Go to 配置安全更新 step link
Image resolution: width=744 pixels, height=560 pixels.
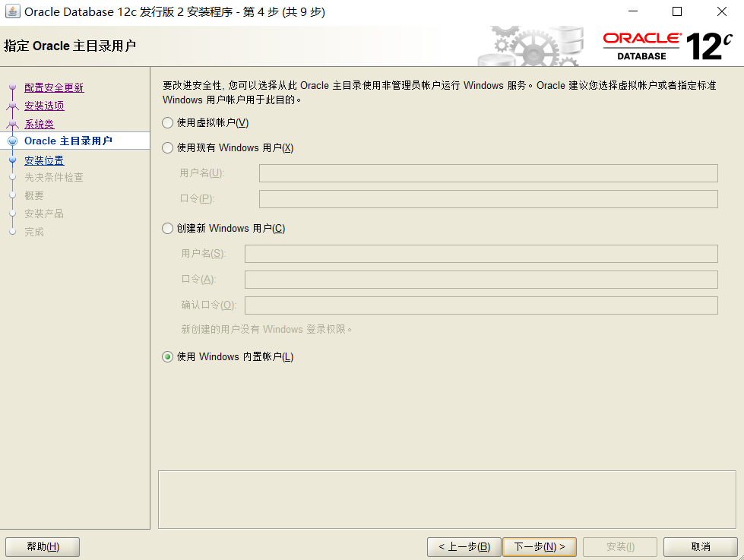[54, 88]
